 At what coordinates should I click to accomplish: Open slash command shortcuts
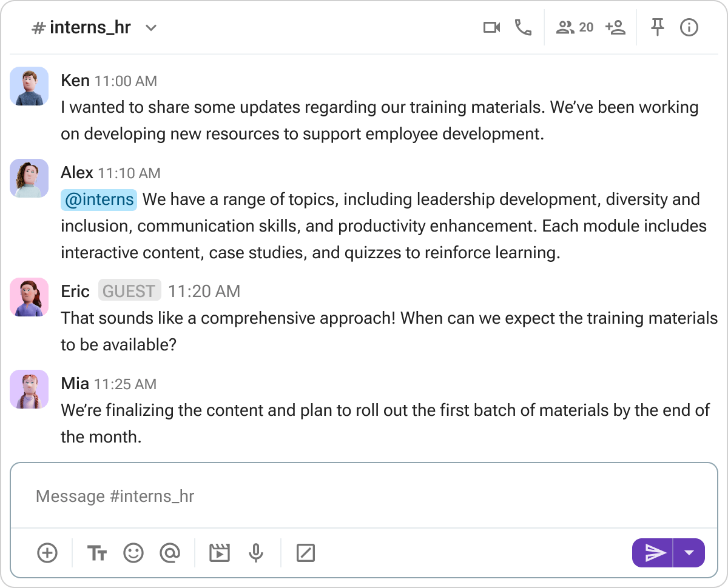[x=305, y=553]
